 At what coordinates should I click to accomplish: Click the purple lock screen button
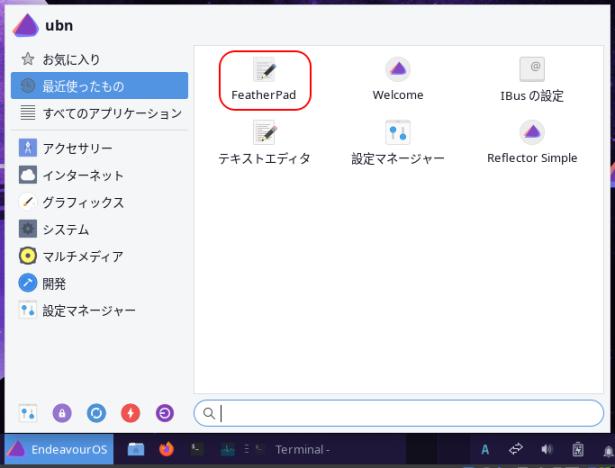point(62,413)
